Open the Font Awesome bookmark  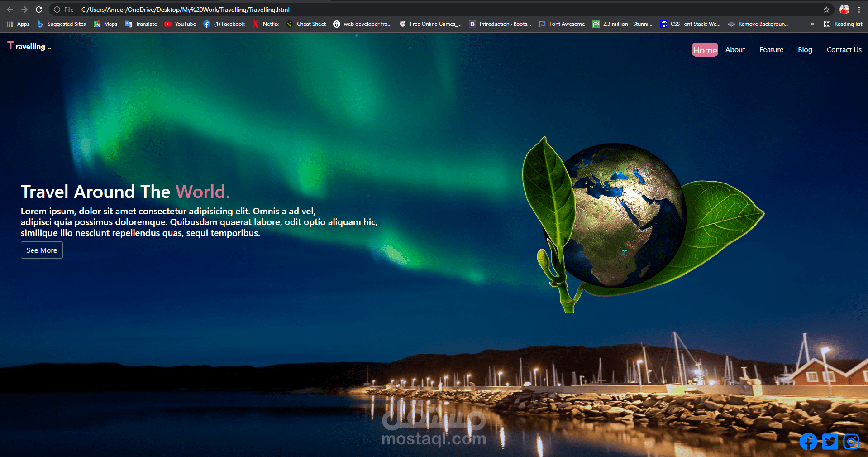562,24
